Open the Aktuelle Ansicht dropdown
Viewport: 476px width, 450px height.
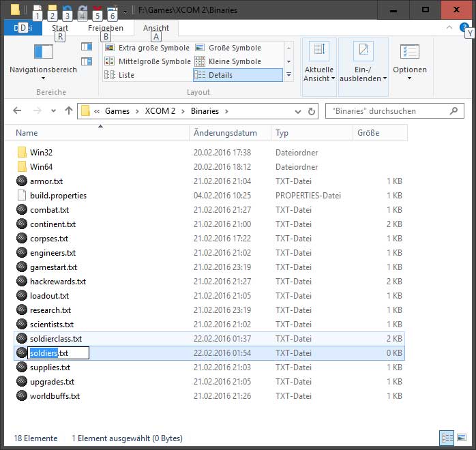319,67
